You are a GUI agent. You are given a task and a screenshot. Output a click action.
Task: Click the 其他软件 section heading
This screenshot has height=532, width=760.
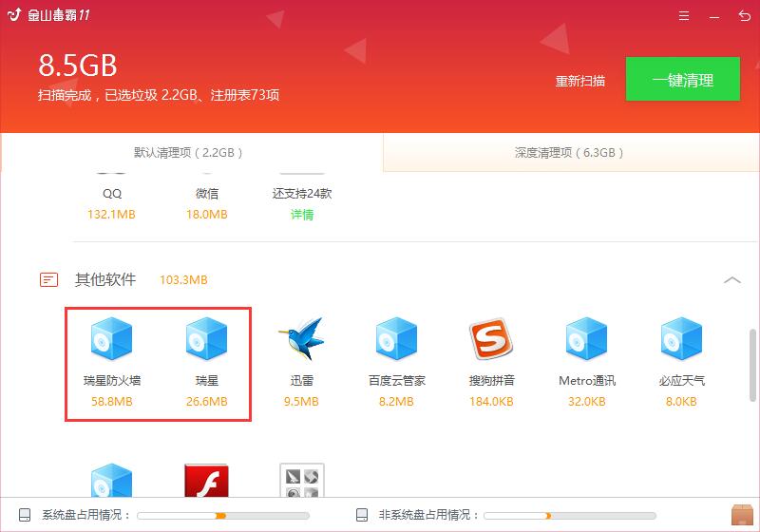(x=105, y=279)
